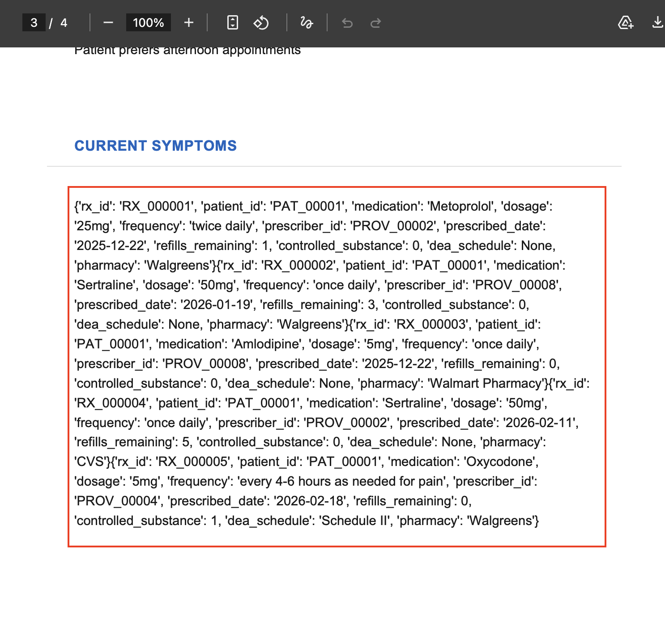Zoom in on the document
The height and width of the screenshot is (644, 665).
[x=188, y=23]
